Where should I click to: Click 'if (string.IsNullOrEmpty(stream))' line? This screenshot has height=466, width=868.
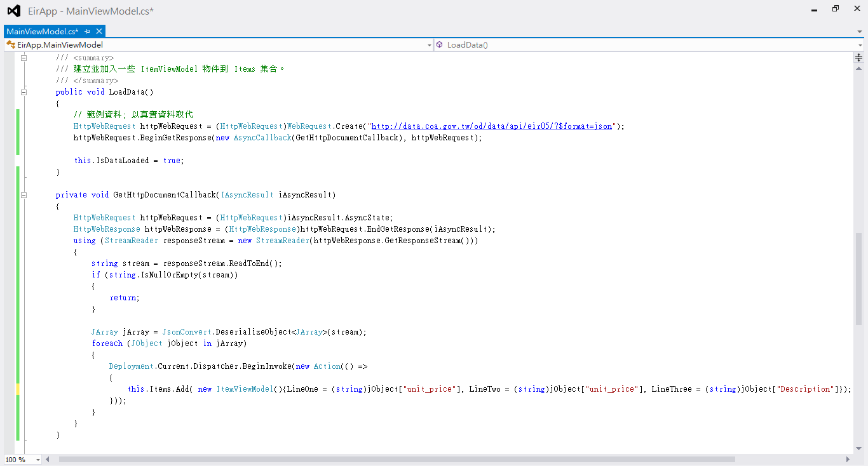click(x=165, y=275)
